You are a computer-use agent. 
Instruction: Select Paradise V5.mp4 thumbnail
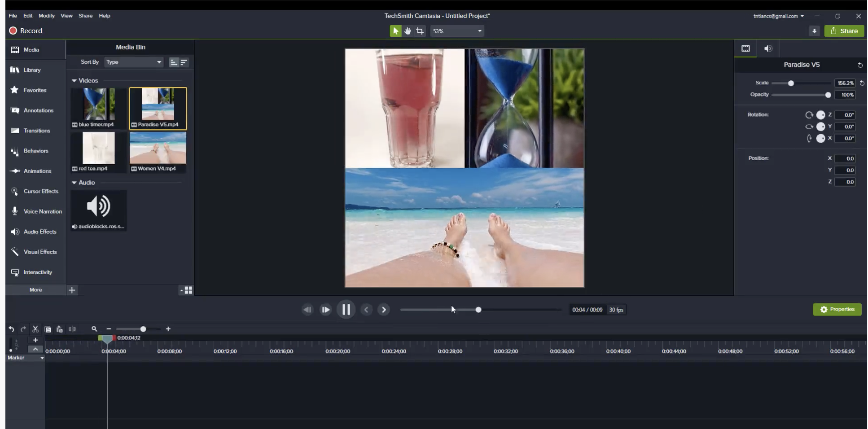pos(158,108)
